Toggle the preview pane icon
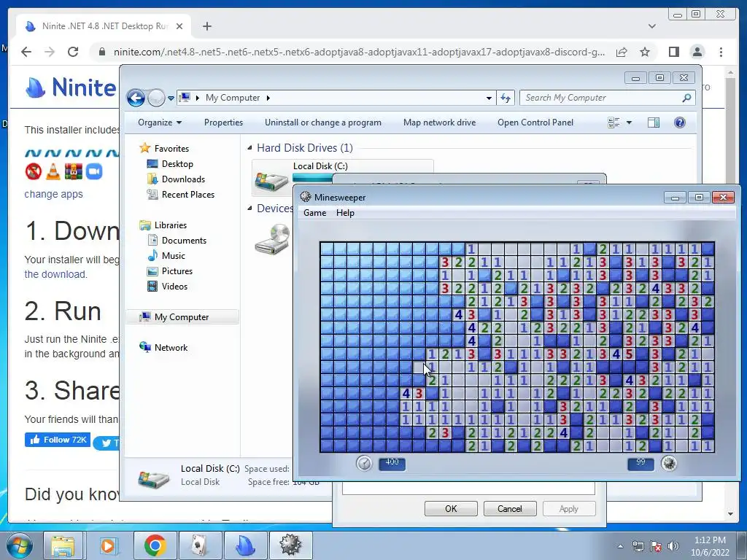 tap(653, 122)
